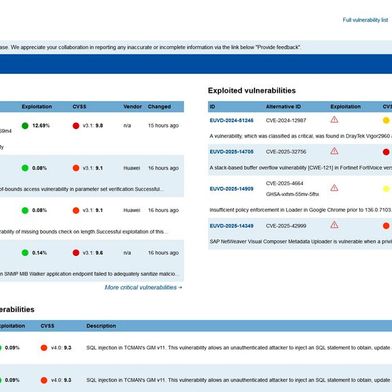This screenshot has width=392, height=392.
Task: Click the 12.69% exploitation value
Action: click(x=41, y=126)
